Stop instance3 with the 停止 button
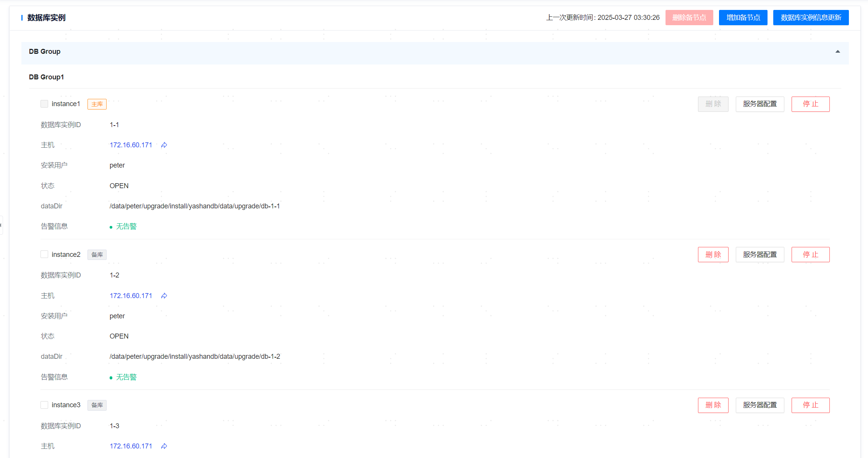 (810, 405)
